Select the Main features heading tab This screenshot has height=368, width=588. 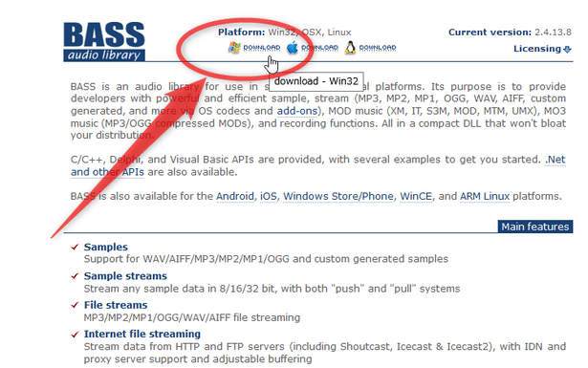535,227
